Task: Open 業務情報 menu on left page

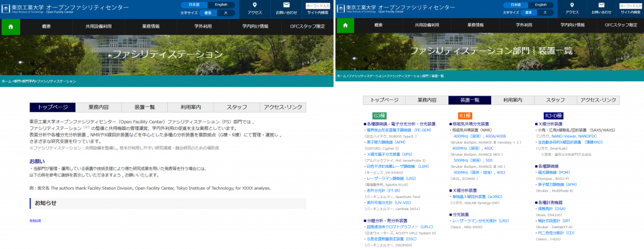Action: click(151, 26)
